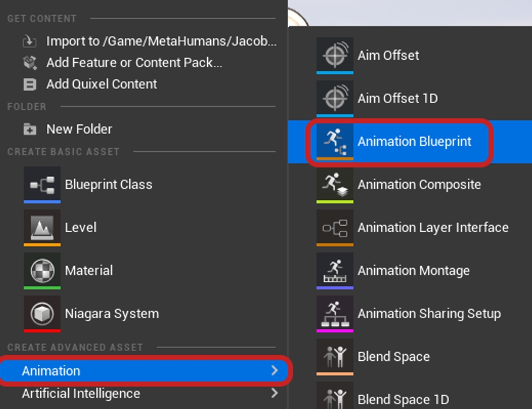Select Add Feature or Content Pack
The image size is (532, 409).
(x=134, y=63)
